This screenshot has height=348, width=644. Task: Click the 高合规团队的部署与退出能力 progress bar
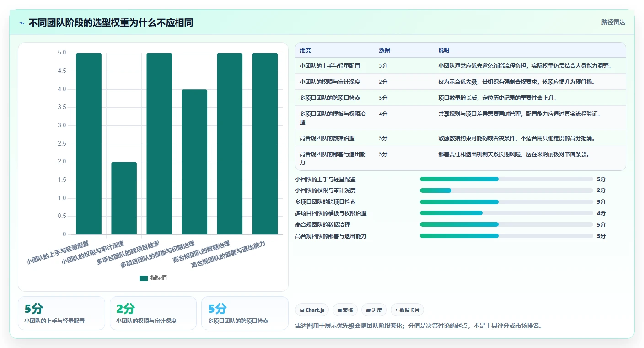click(506, 236)
